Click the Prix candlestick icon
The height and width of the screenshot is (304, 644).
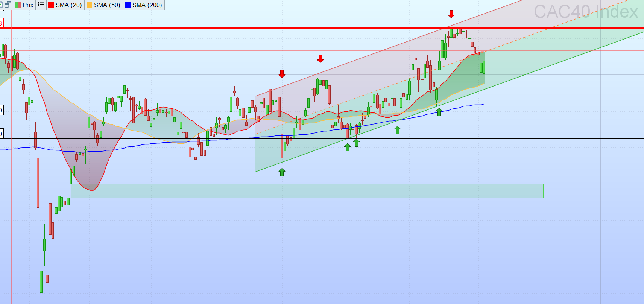18,5
